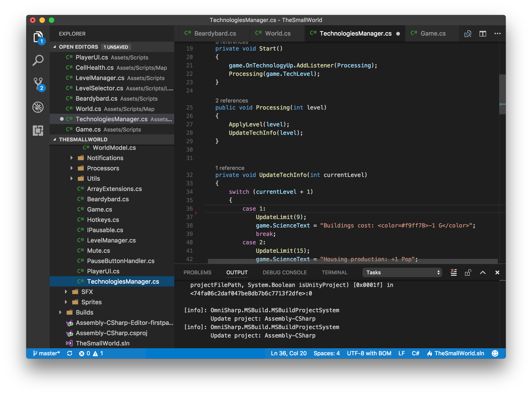Change encoding via UTF-8 with BOM
The image size is (532, 396).
369,353
